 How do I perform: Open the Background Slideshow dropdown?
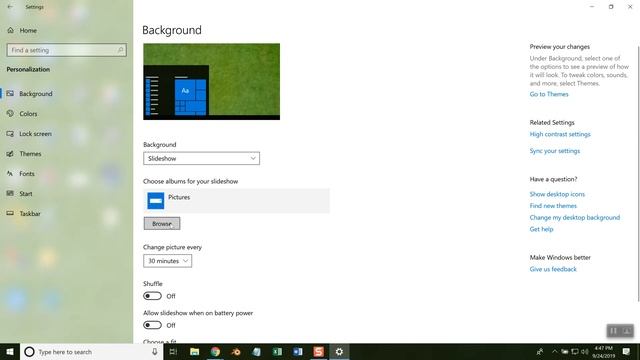click(201, 158)
